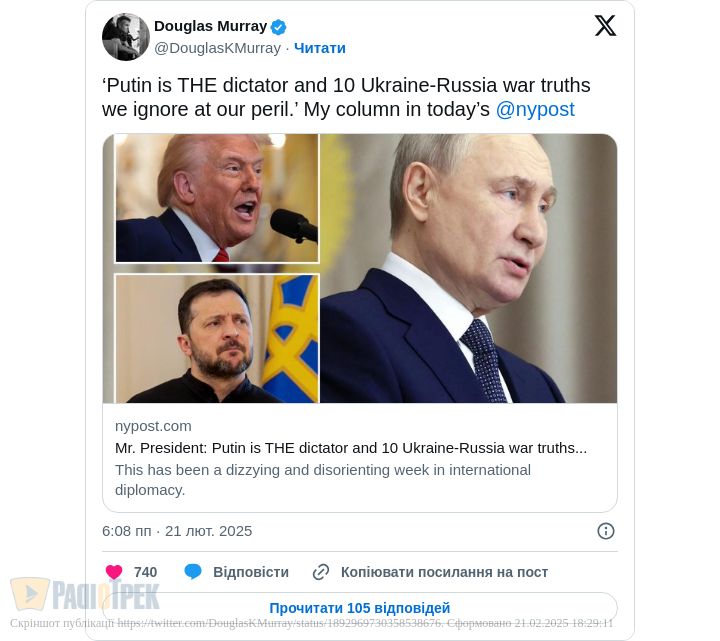The width and height of the screenshot is (720, 641).
Task: Open the Mr. President article headline
Action: [351, 448]
